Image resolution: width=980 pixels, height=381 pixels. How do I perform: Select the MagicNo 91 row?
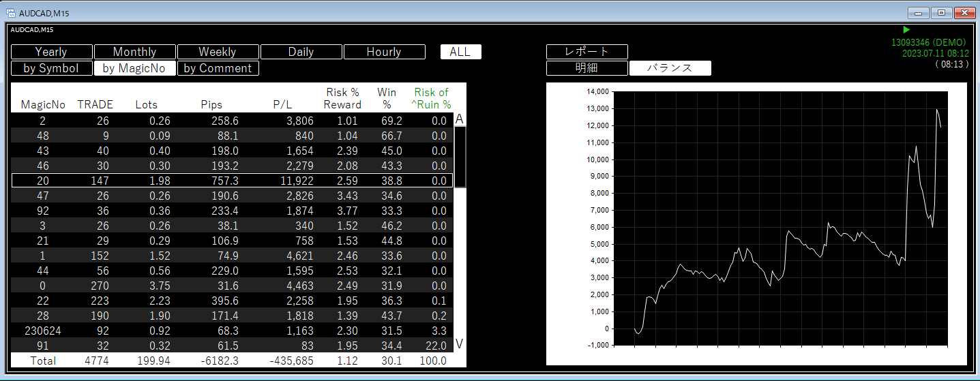click(232, 346)
